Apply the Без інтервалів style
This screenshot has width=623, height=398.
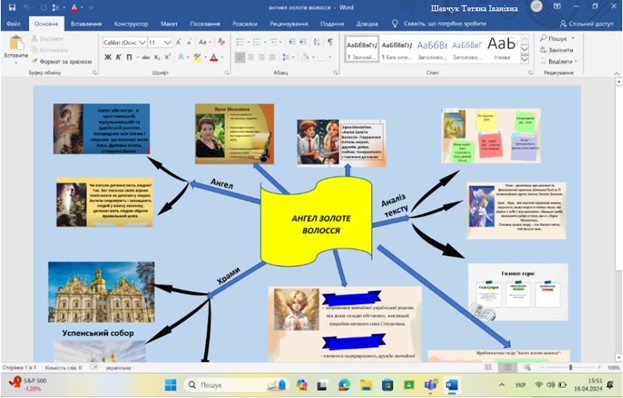(x=397, y=49)
